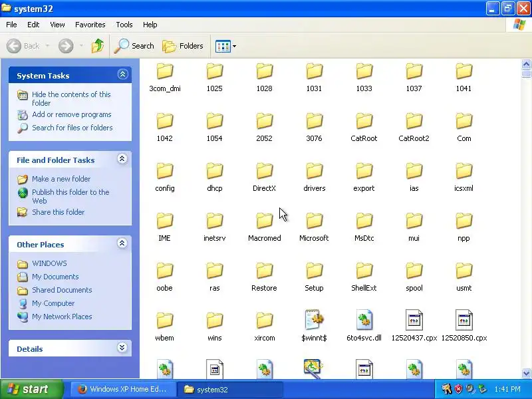The image size is (532, 399).
Task: Click Search for files or folders
Action: coord(72,128)
